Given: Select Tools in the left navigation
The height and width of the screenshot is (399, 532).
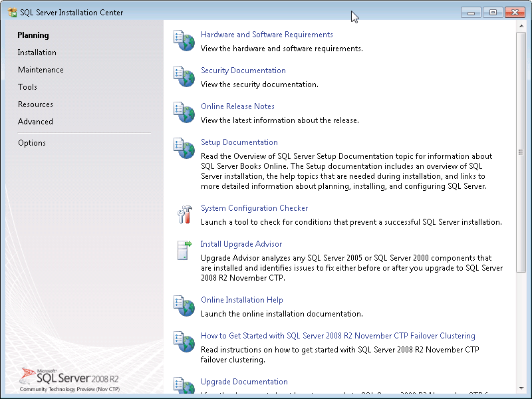Looking at the screenshot, I should click(x=28, y=87).
